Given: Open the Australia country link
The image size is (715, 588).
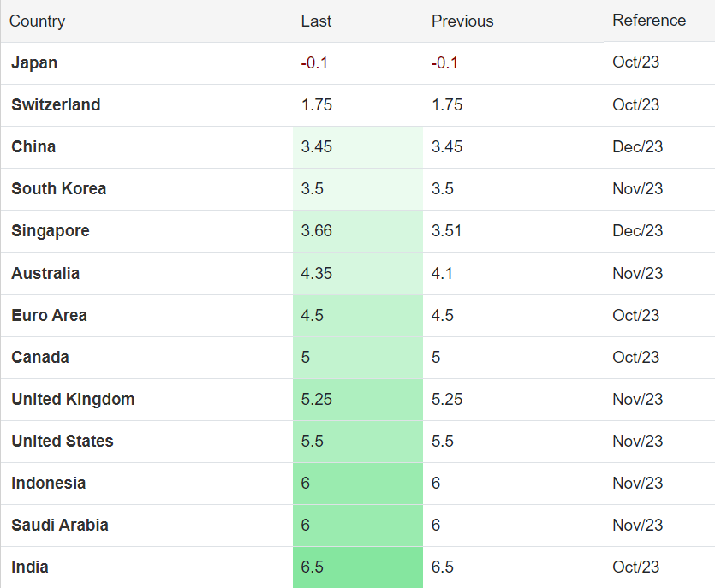Looking at the screenshot, I should click(45, 274).
